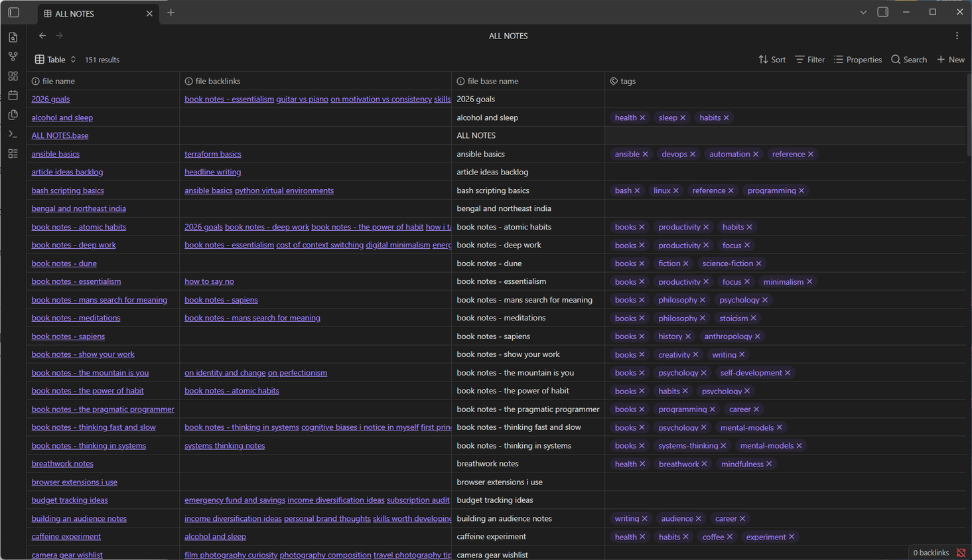
Task: Open the Filter panel
Action: coord(809,60)
